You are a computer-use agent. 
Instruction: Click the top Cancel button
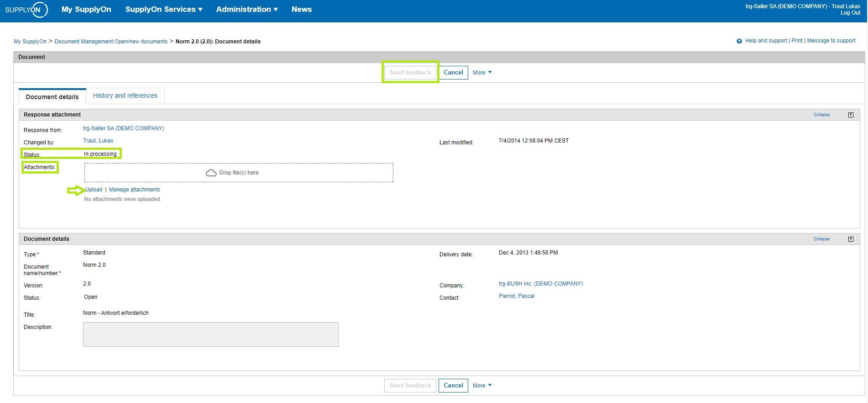pos(453,72)
